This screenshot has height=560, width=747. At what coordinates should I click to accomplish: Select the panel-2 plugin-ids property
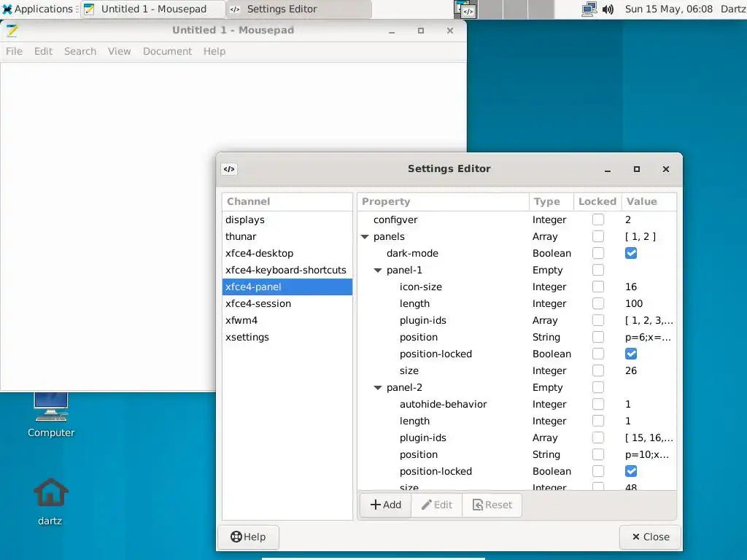coord(517,437)
